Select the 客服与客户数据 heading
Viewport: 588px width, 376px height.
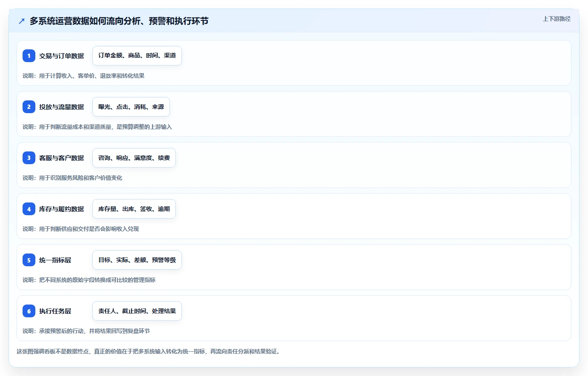pyautogui.click(x=61, y=158)
